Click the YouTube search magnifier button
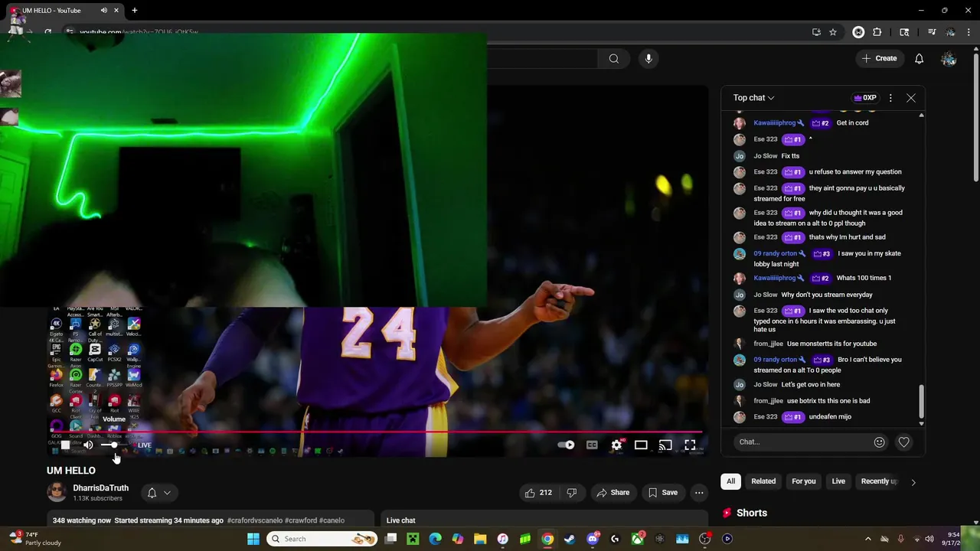This screenshot has height=551, width=980. (614, 59)
